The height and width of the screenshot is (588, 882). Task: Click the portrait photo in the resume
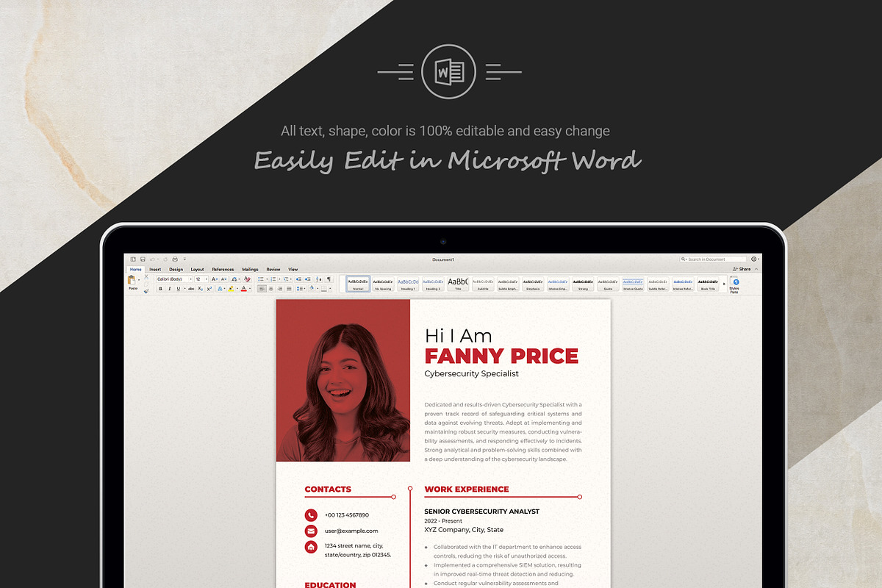pyautogui.click(x=343, y=381)
